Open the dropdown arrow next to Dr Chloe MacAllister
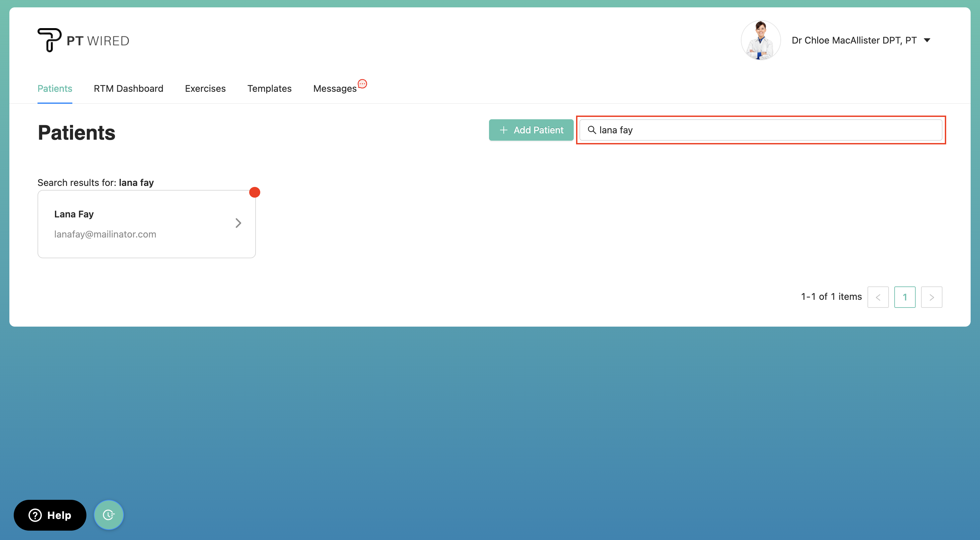The width and height of the screenshot is (980, 540). (x=927, y=40)
